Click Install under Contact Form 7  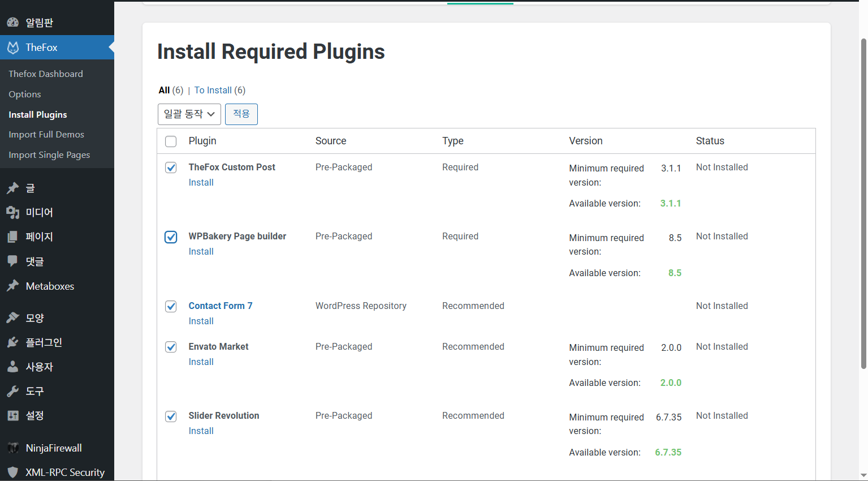pos(201,321)
